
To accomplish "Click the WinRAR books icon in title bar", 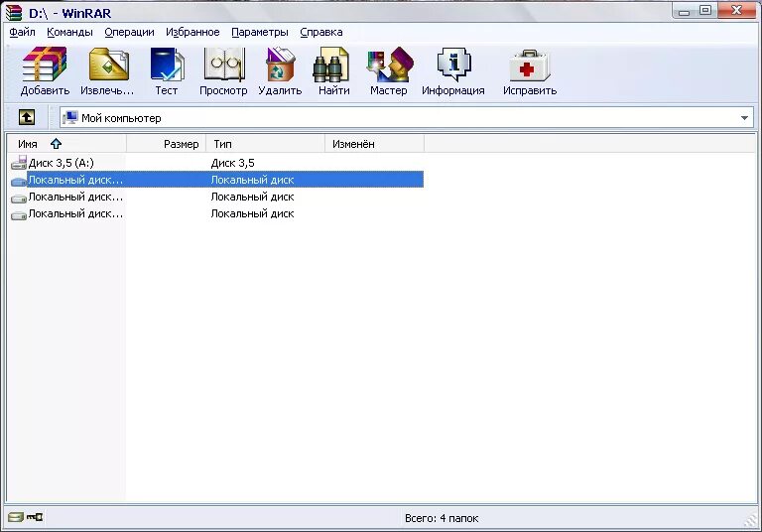I will (14, 12).
